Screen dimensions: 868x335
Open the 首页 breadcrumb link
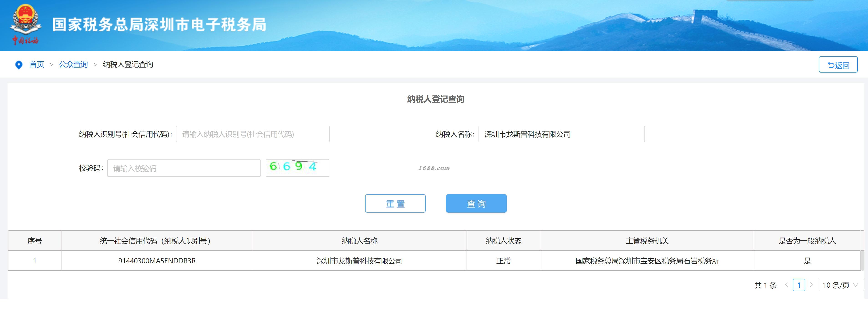(x=37, y=64)
